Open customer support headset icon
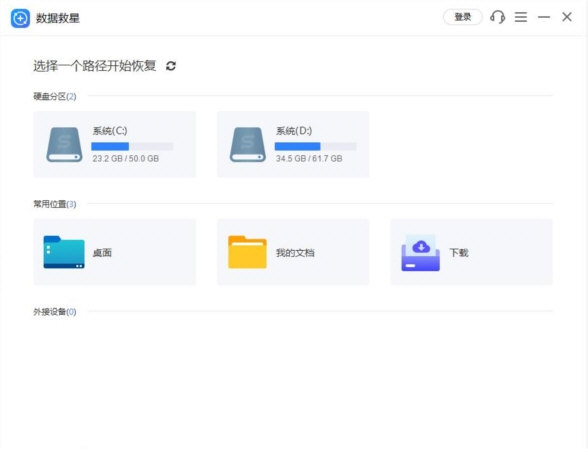The width and height of the screenshot is (588, 449). click(498, 17)
